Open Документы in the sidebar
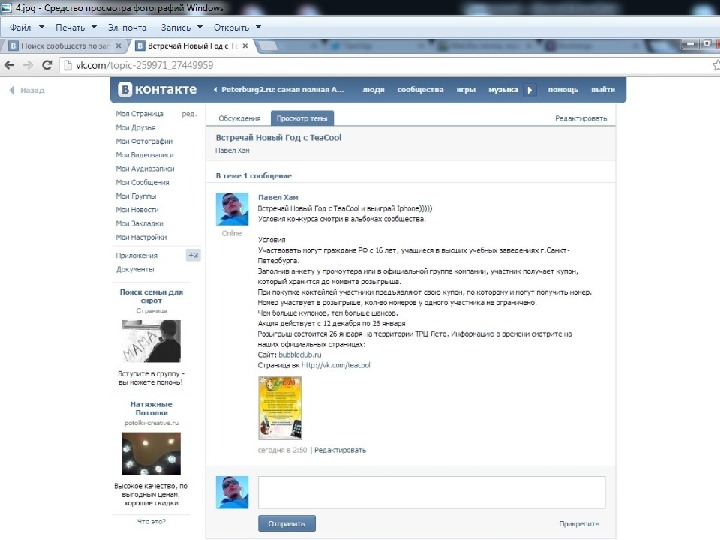Image resolution: width=720 pixels, height=540 pixels. (x=135, y=270)
